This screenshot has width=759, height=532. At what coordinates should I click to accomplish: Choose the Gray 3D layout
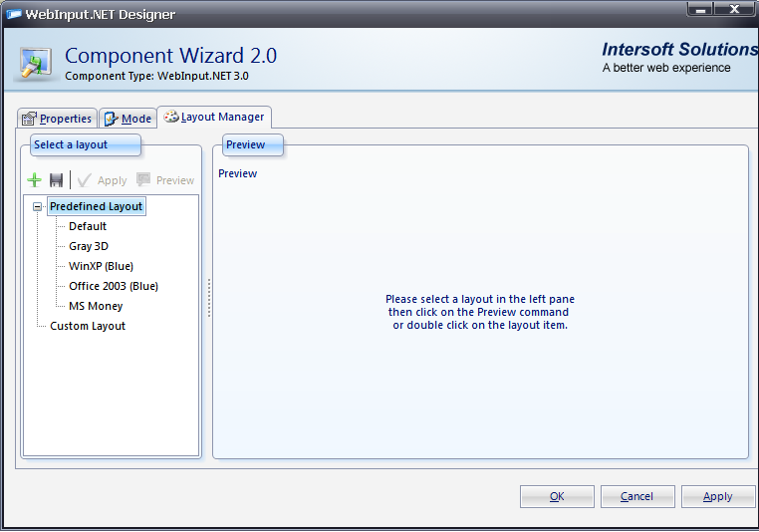pyautogui.click(x=89, y=246)
